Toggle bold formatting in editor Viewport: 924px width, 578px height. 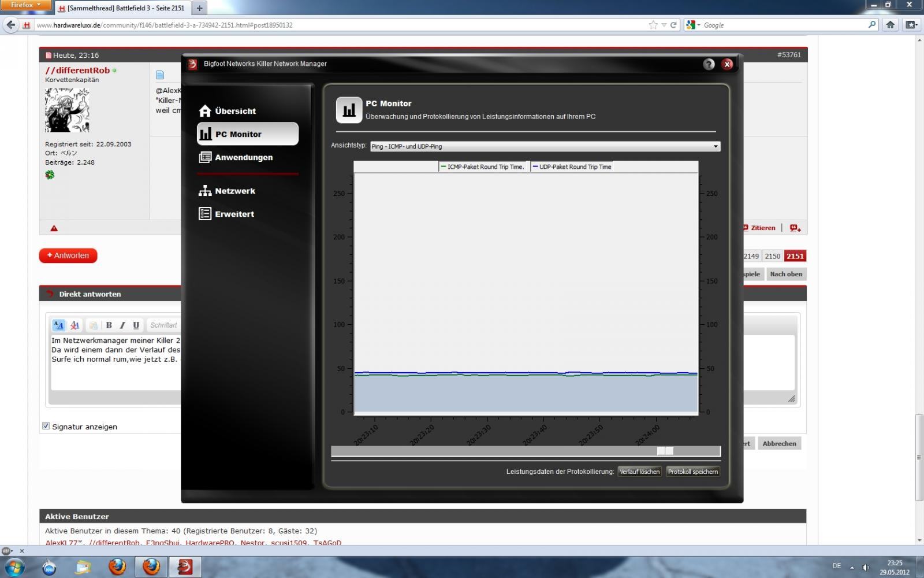[109, 325]
